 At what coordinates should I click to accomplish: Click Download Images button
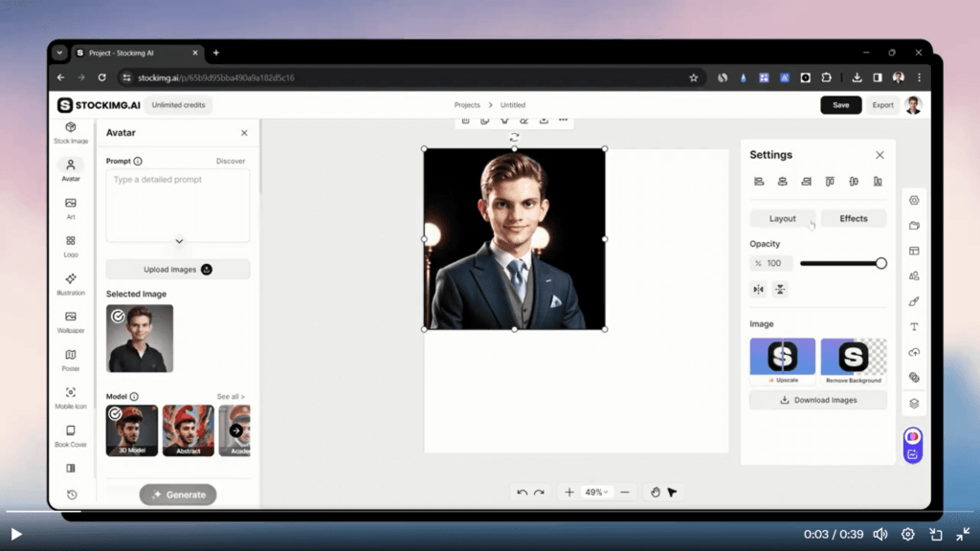coord(818,400)
